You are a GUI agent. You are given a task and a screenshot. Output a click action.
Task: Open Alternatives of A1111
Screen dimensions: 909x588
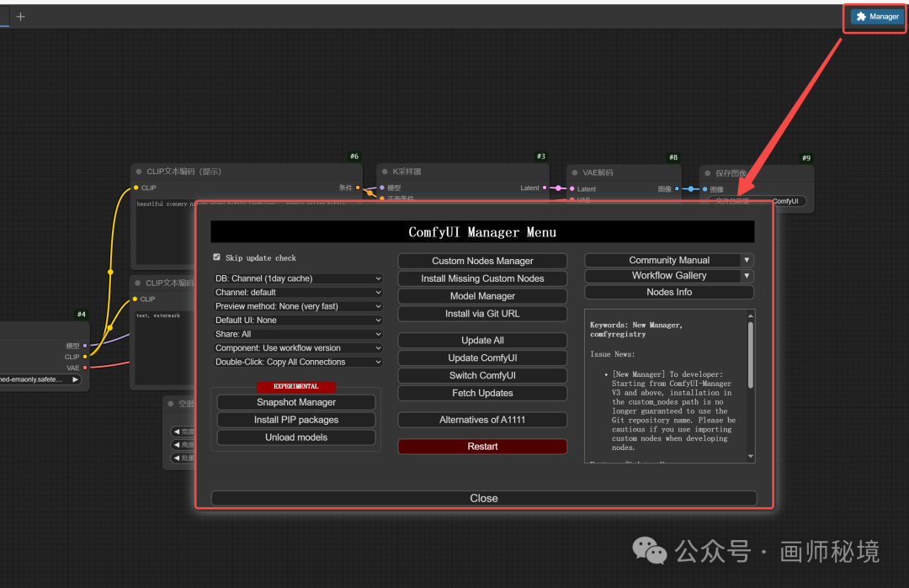pos(482,420)
